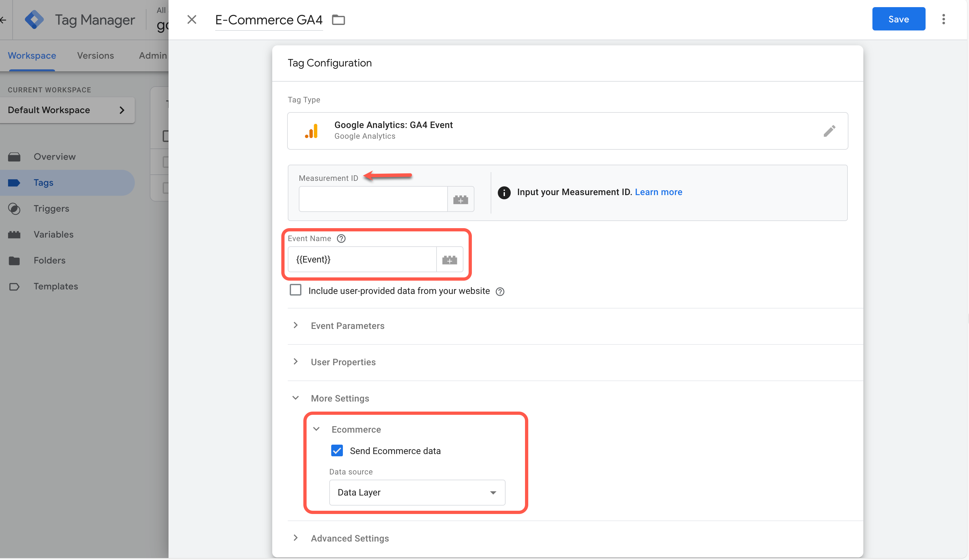Image resolution: width=969 pixels, height=560 pixels.
Task: Click the Event Name input field
Action: pos(362,260)
